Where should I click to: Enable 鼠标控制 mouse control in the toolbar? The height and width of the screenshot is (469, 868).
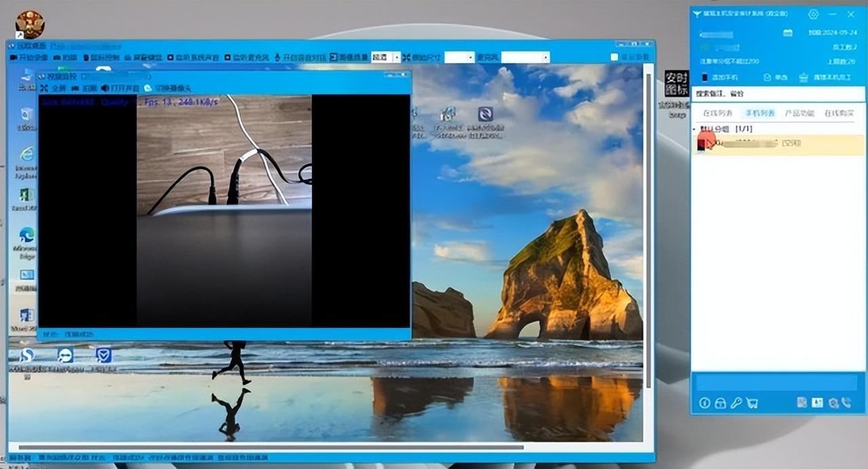[x=86, y=58]
